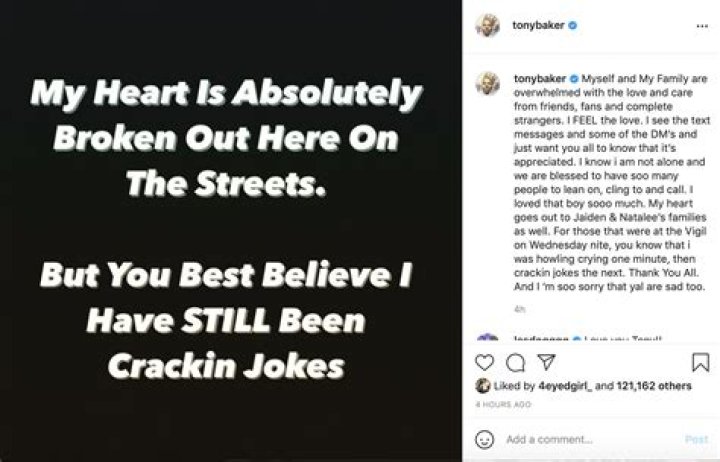Click the verified badge in header
The height and width of the screenshot is (462, 720).
click(573, 26)
